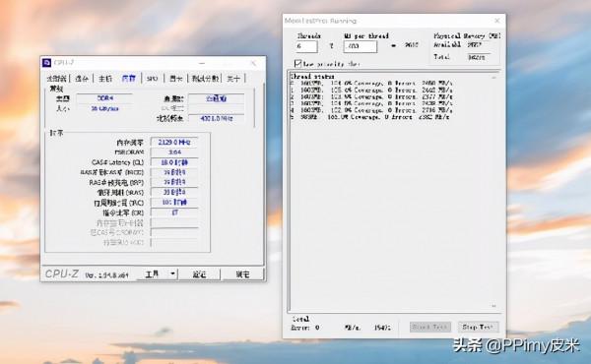
Task: Select the thread 0 status row
Action: [x=371, y=84]
